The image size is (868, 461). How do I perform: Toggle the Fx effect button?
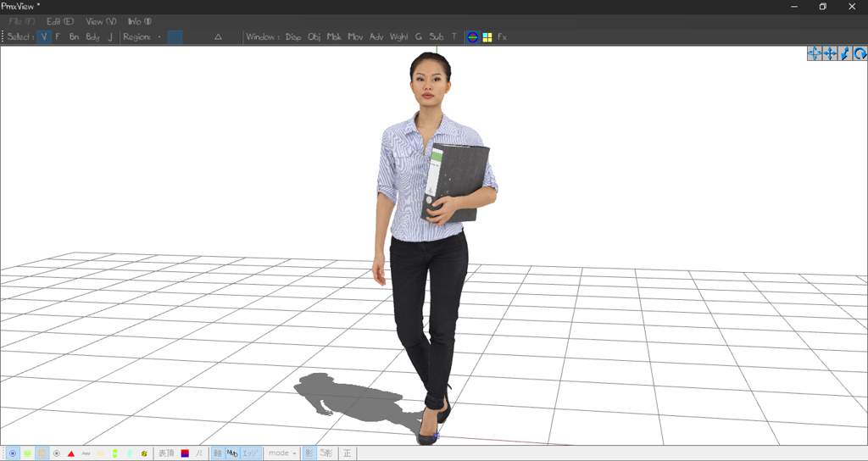(x=502, y=37)
